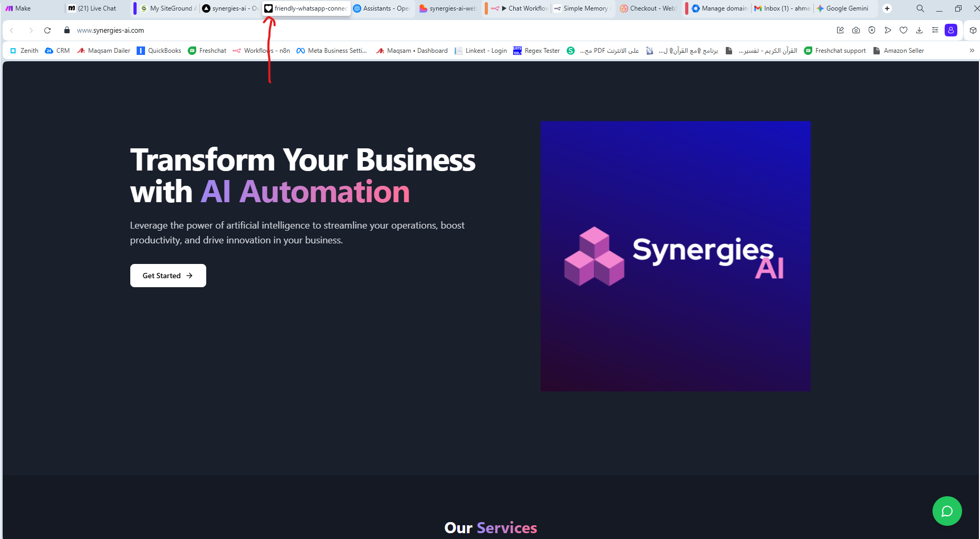This screenshot has height=539, width=980.
Task: Open the cube extensions icon
Action: coord(973,30)
